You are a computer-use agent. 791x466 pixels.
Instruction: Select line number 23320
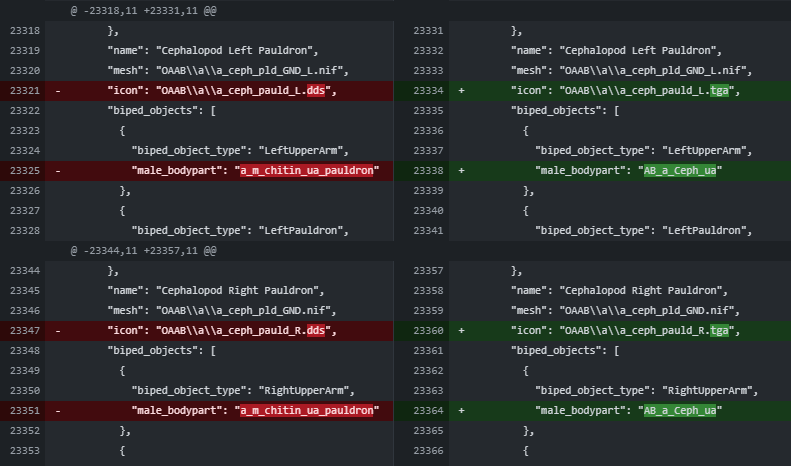point(25,71)
